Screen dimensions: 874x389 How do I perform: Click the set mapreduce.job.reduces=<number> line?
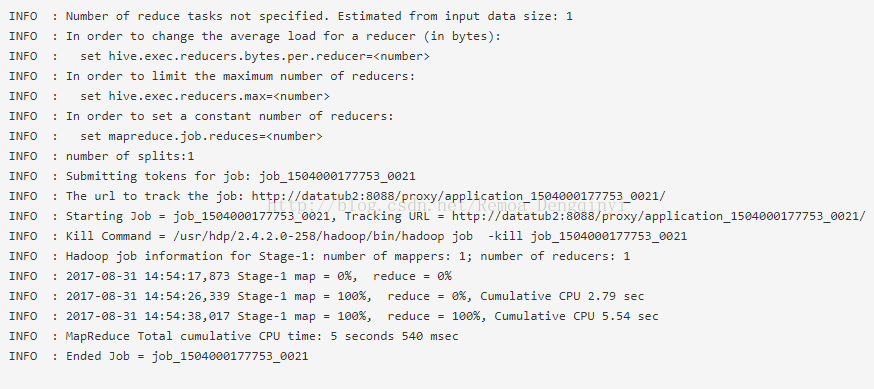coord(201,137)
